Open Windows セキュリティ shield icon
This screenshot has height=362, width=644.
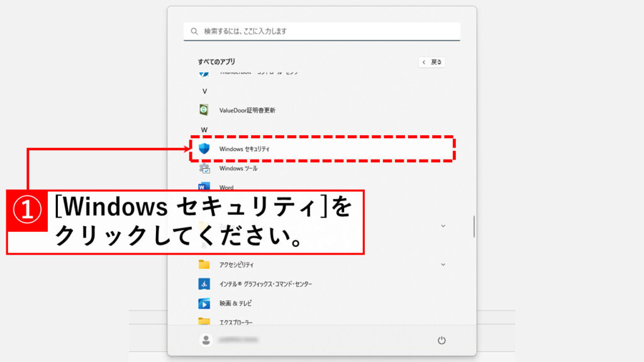(x=204, y=149)
